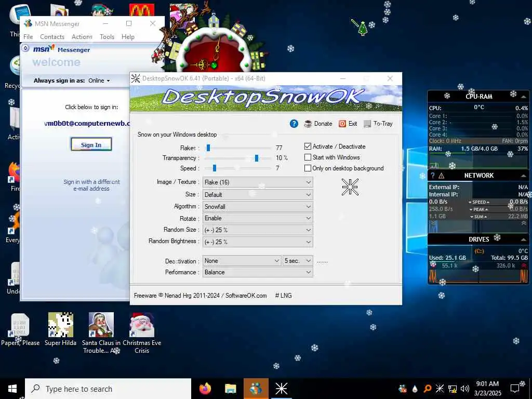This screenshot has height=399, width=532.
Task: Open the Deactivation dropdown showing None
Action: coord(242,261)
